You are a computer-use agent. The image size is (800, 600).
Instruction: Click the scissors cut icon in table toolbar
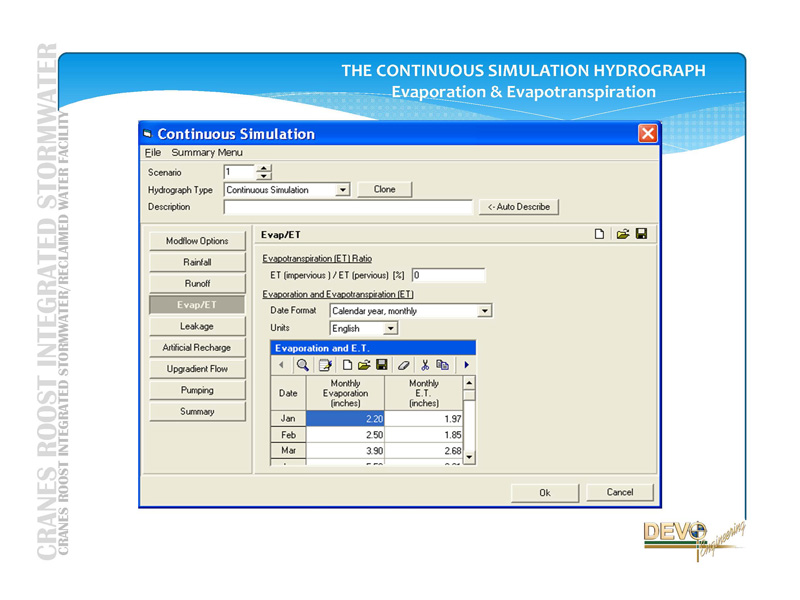tap(425, 366)
